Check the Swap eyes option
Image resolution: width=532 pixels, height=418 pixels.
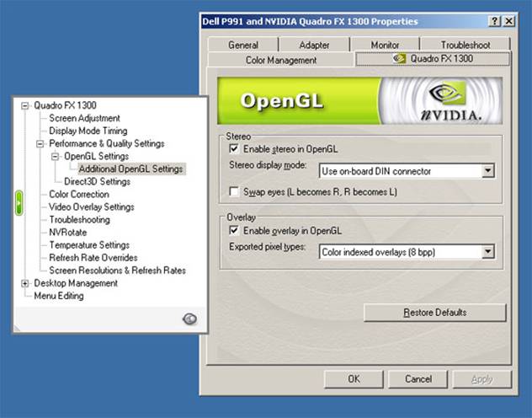click(x=235, y=192)
